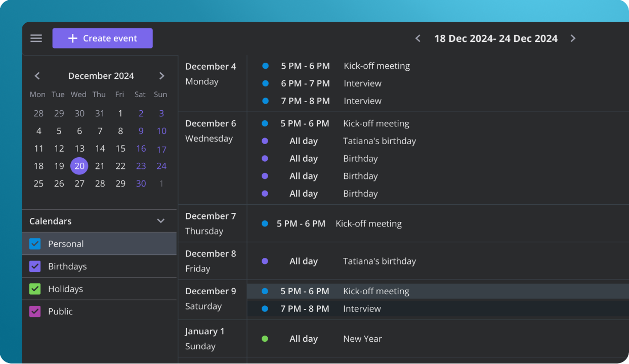Show previous month in mini calendar
The height and width of the screenshot is (364, 629).
pos(37,76)
